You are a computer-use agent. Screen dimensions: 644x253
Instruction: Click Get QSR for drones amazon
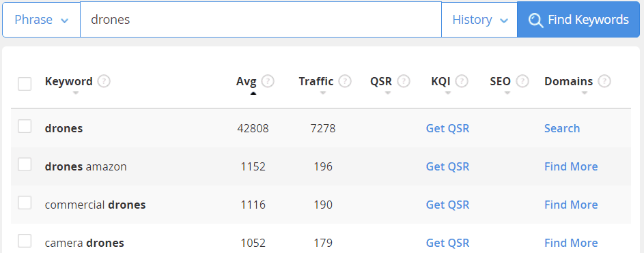click(x=447, y=166)
